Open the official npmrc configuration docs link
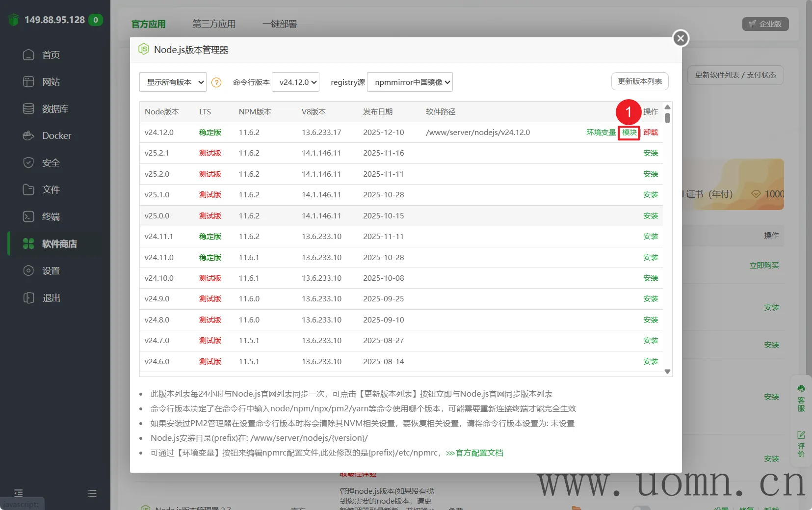The width and height of the screenshot is (812, 510). point(479,453)
